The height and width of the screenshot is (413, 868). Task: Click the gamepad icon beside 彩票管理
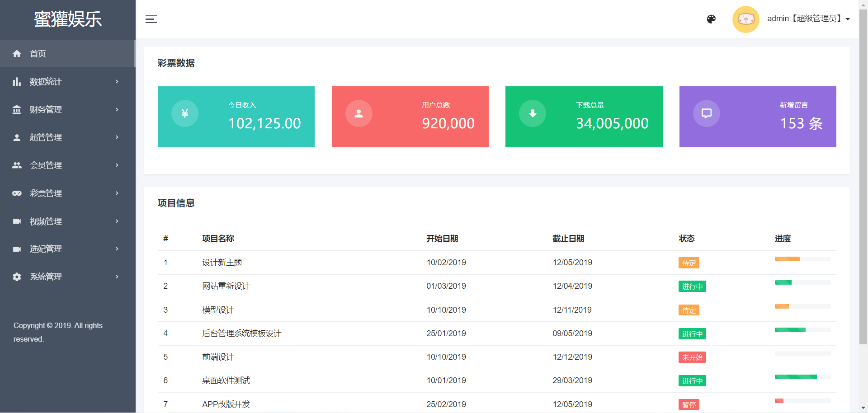(x=17, y=193)
